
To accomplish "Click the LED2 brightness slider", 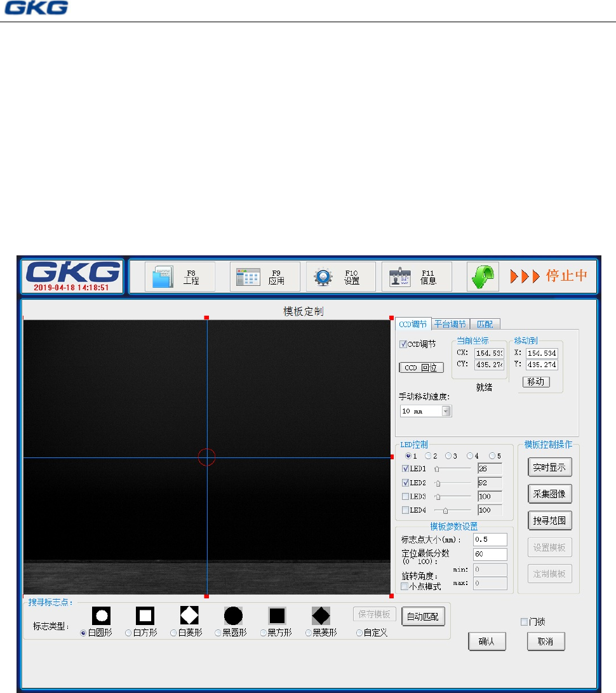I will [453, 483].
